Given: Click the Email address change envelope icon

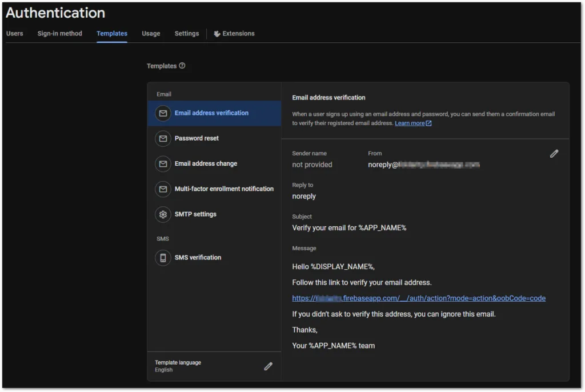Looking at the screenshot, I should (163, 164).
